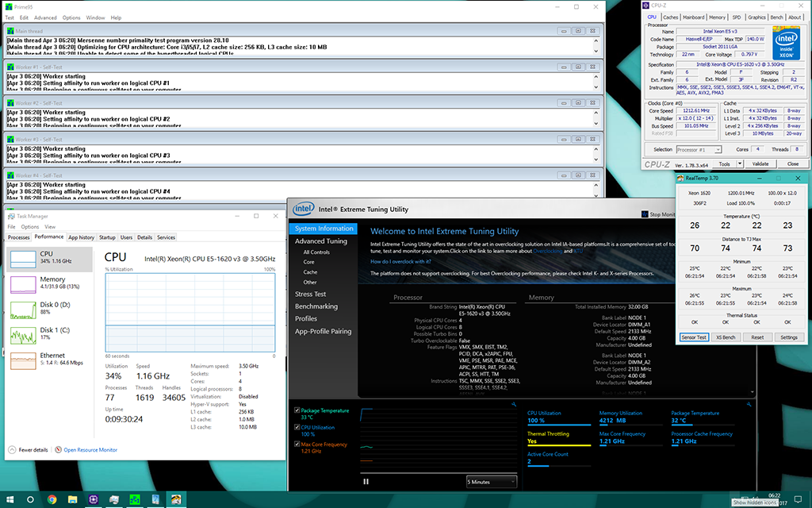Click the Reset button in RealTemp
The image size is (812, 508).
pyautogui.click(x=757, y=337)
